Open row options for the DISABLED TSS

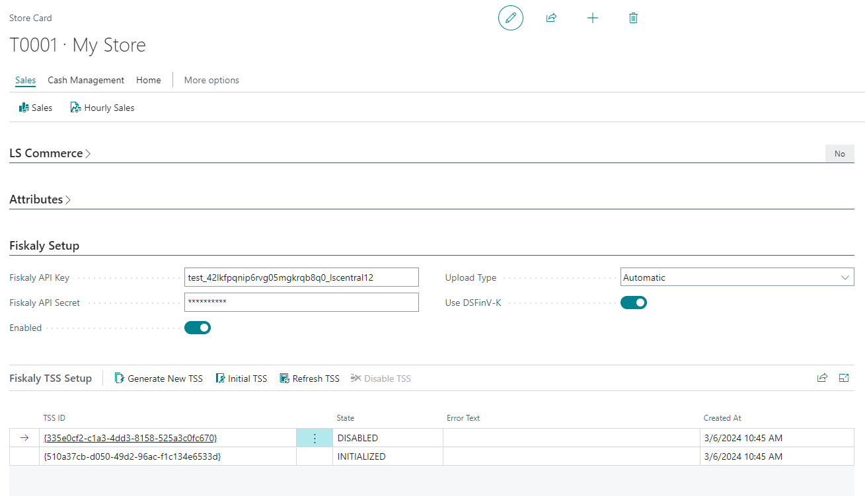point(315,438)
